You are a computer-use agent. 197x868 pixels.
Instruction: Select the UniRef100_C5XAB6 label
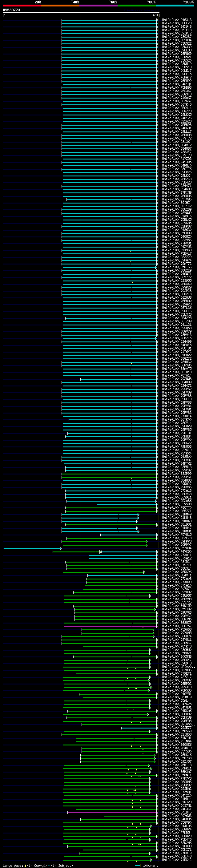click(176, 501)
